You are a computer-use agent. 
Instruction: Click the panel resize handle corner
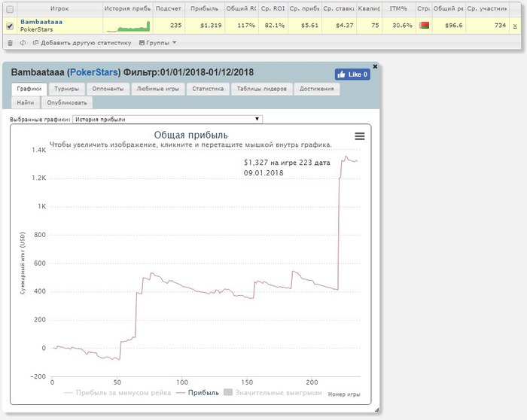376,409
